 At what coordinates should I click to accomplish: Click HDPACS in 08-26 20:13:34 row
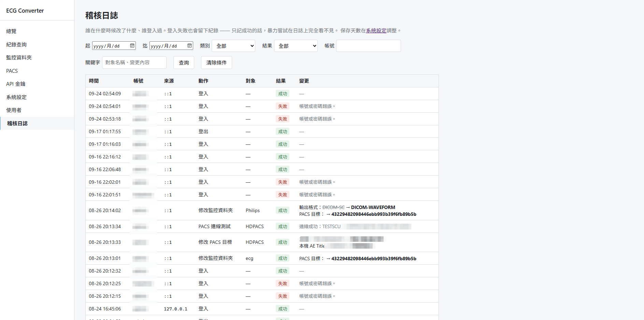(x=255, y=226)
